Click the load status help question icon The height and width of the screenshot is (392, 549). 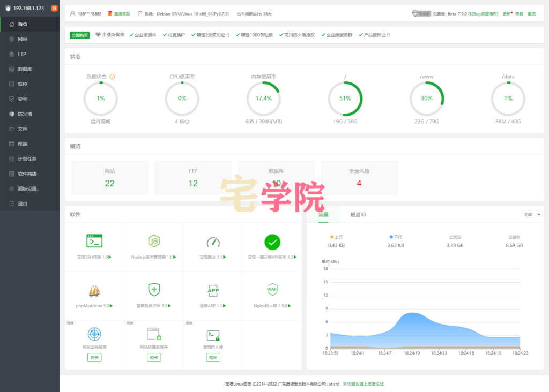(112, 77)
